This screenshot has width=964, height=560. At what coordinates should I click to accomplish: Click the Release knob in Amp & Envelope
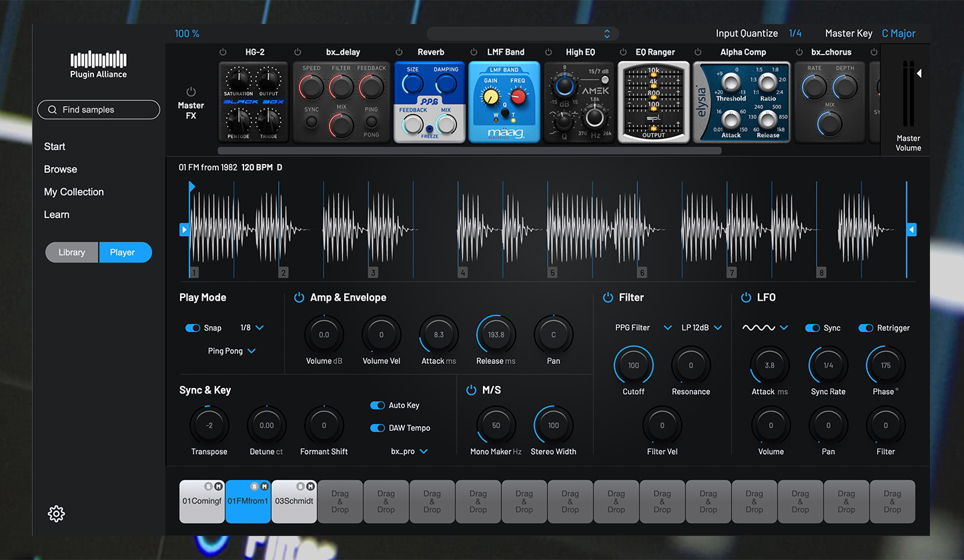coord(496,335)
